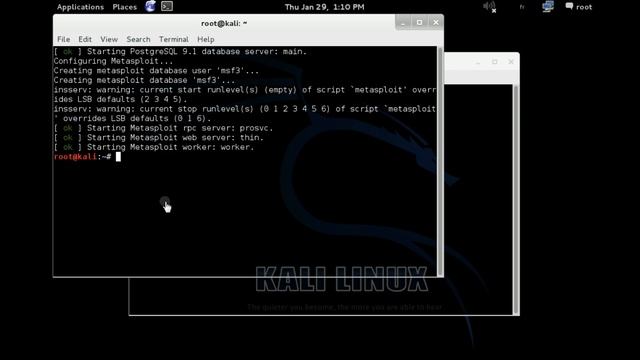Screen dimensions: 640x360
Task: Open the muted volume indicator
Action: tap(489, 7)
